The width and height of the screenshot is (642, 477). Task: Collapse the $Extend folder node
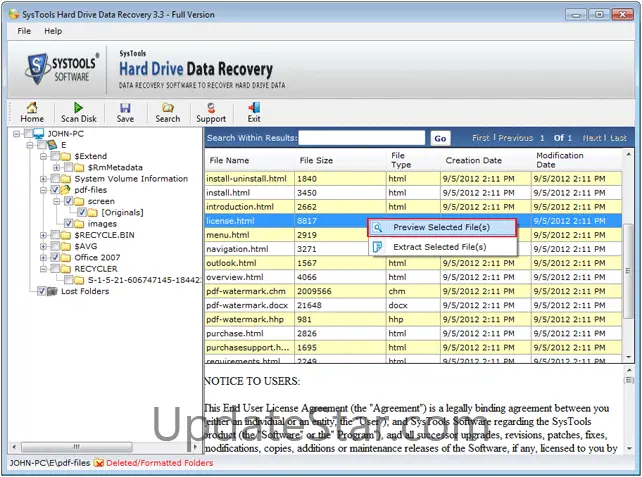[43, 156]
